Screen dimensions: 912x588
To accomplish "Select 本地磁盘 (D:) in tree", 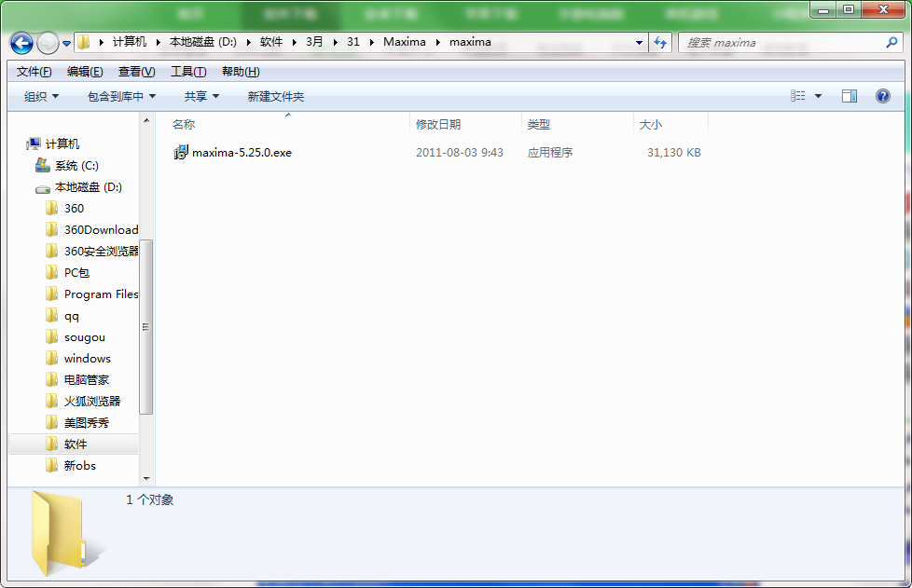I will 89,187.
